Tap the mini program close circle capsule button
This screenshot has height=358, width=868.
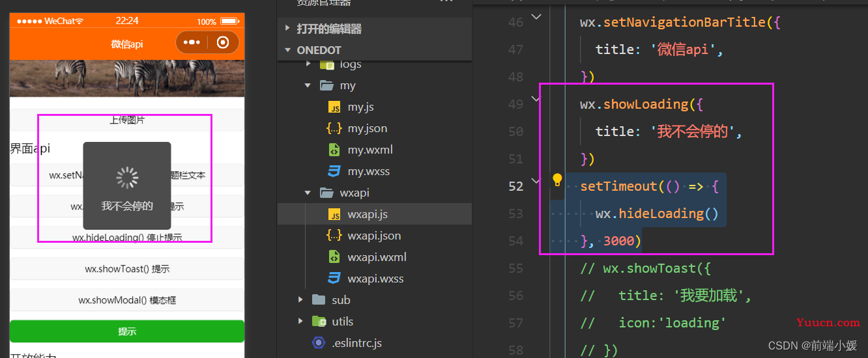point(223,43)
